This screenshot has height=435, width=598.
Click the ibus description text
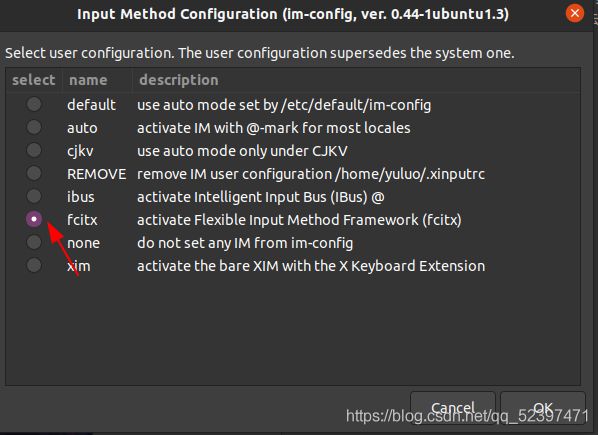point(260,197)
